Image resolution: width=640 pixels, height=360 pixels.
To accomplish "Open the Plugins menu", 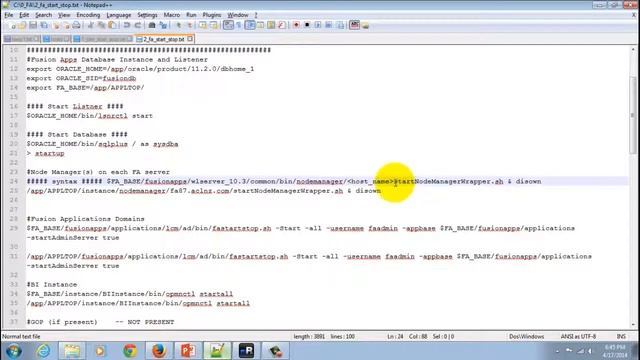I will [x=212, y=15].
